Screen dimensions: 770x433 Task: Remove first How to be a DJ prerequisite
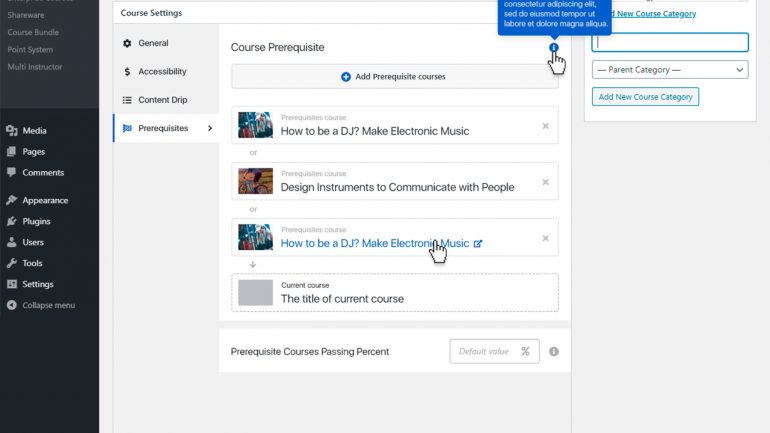tap(545, 126)
